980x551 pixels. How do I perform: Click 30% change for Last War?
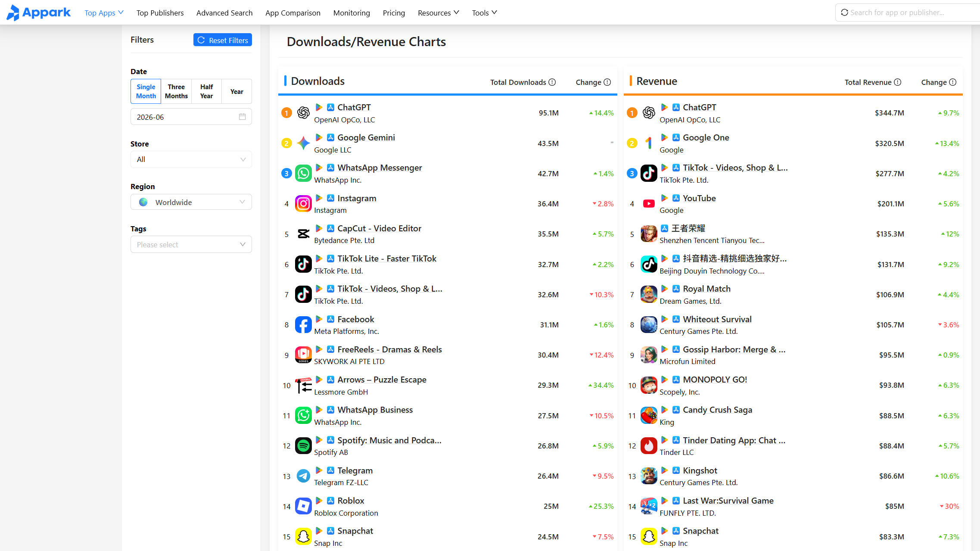click(949, 506)
